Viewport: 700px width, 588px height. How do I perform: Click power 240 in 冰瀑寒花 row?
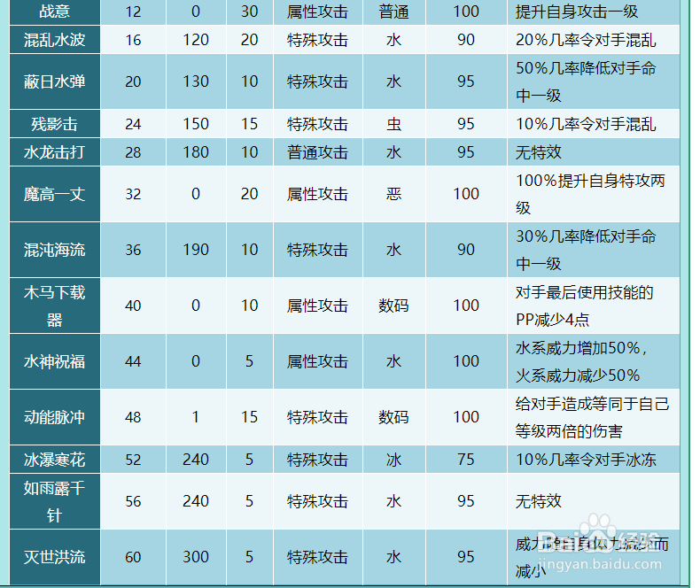pos(196,459)
